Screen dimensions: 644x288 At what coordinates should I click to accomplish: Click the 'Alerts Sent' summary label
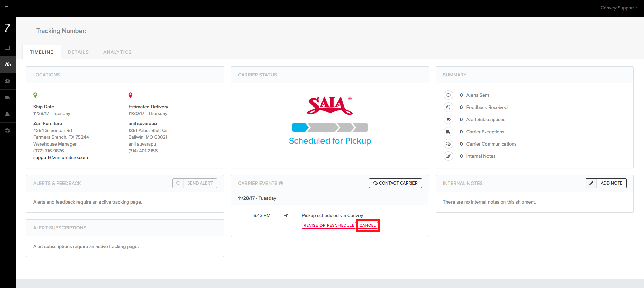478,95
